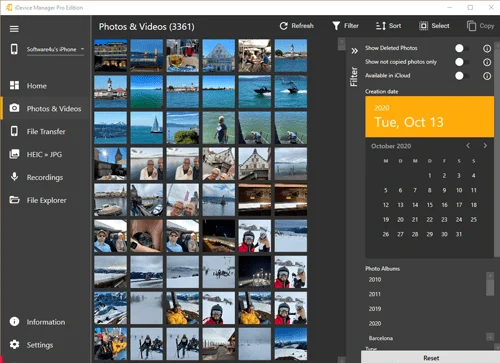Open the sailboat photo thumbnail
The height and width of the screenshot is (363, 500).
pos(147,128)
